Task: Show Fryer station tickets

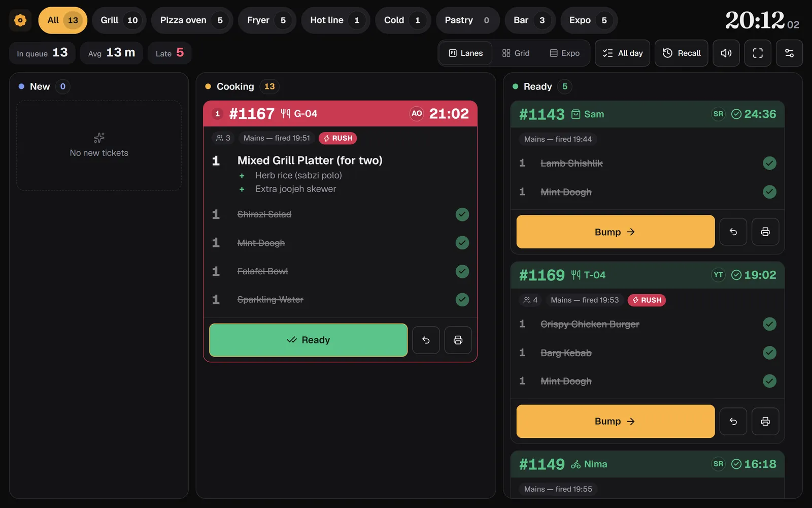Action: click(267, 20)
